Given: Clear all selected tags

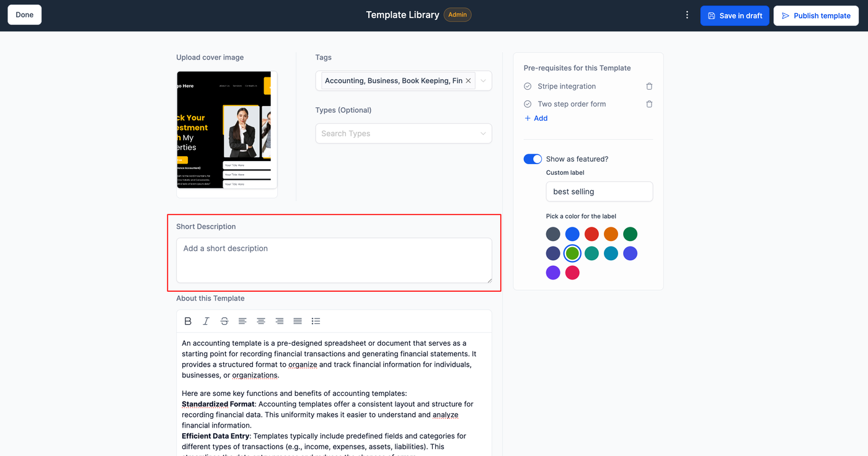Looking at the screenshot, I should (x=468, y=81).
